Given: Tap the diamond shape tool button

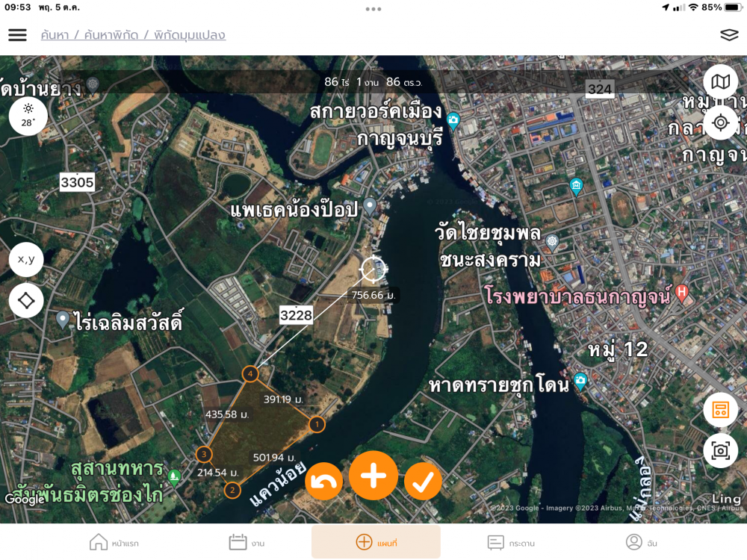Looking at the screenshot, I should click(x=26, y=300).
